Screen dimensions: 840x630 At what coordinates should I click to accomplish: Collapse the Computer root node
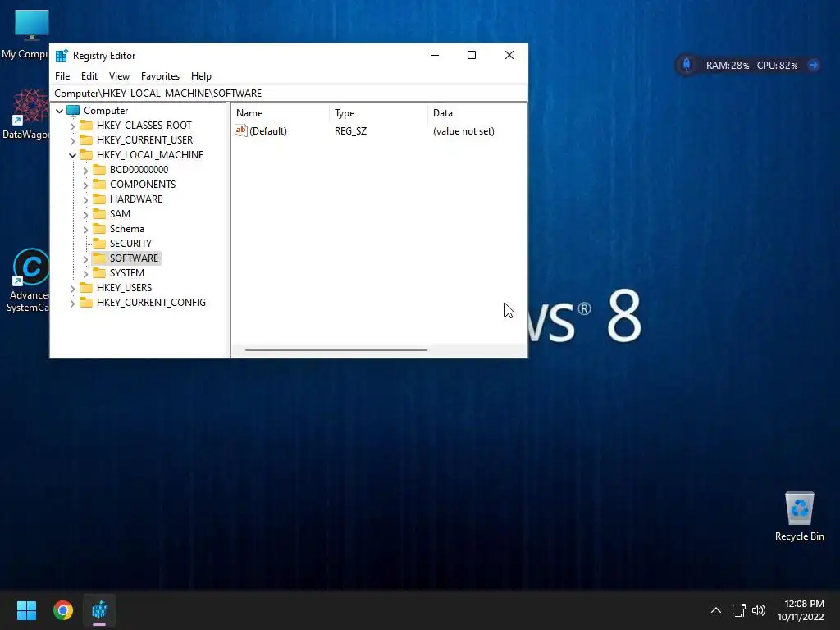[x=59, y=111]
